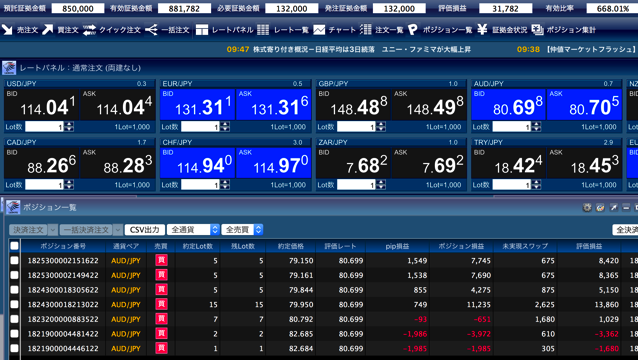Adjust USD/JPY Lot数 stepper
This screenshot has width=638, height=360.
pyautogui.click(x=69, y=127)
